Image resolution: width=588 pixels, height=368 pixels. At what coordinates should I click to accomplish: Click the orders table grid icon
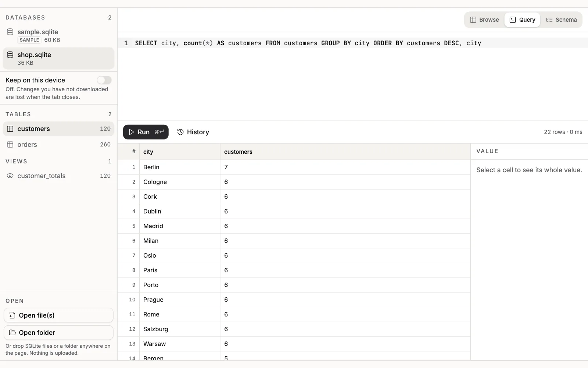[10, 145]
